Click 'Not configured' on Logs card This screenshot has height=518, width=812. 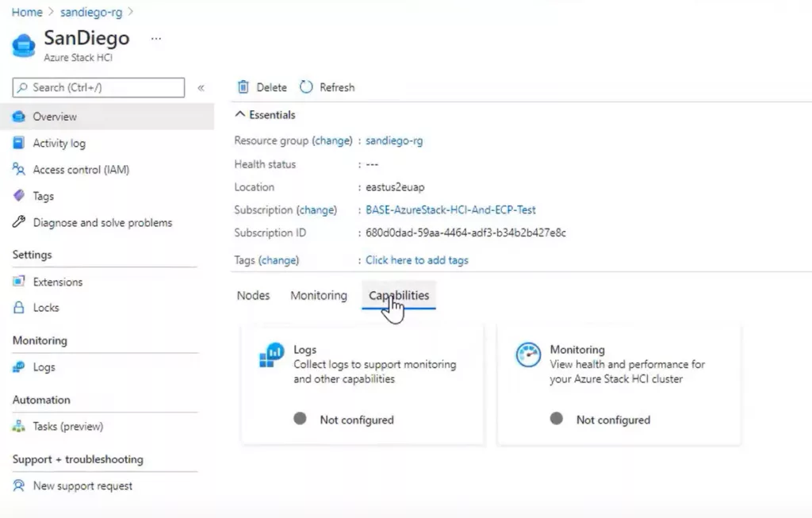click(357, 420)
